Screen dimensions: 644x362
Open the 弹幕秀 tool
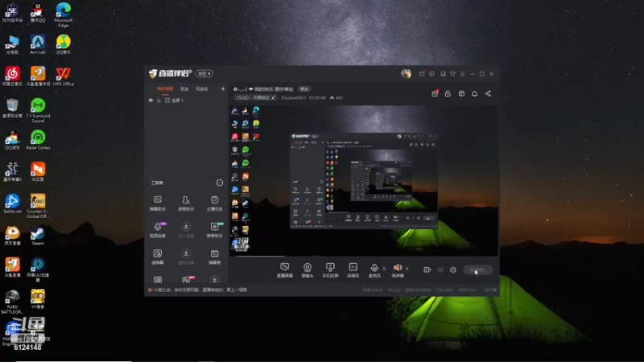coord(214,257)
